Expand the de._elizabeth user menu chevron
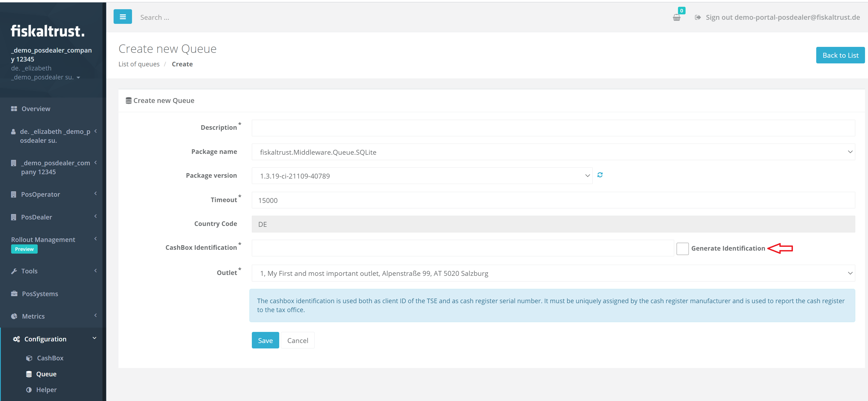Screen dimensions: 868x401 pos(96,131)
